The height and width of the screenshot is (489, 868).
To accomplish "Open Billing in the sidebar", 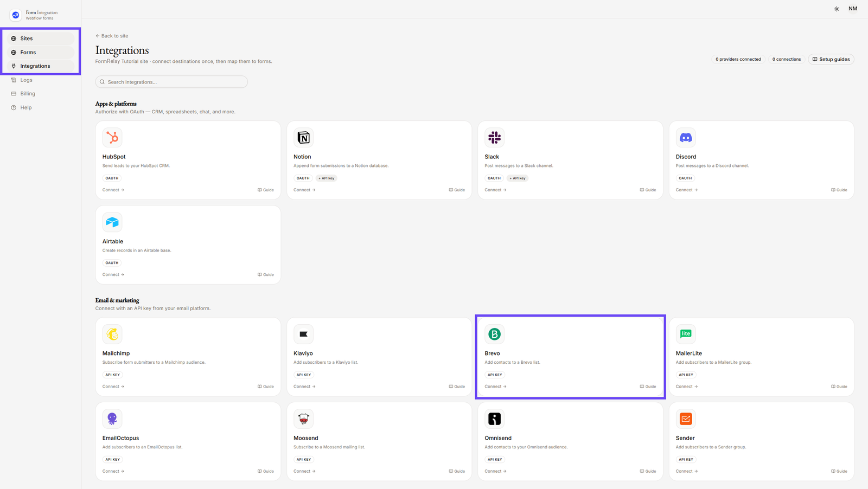I will [41, 94].
